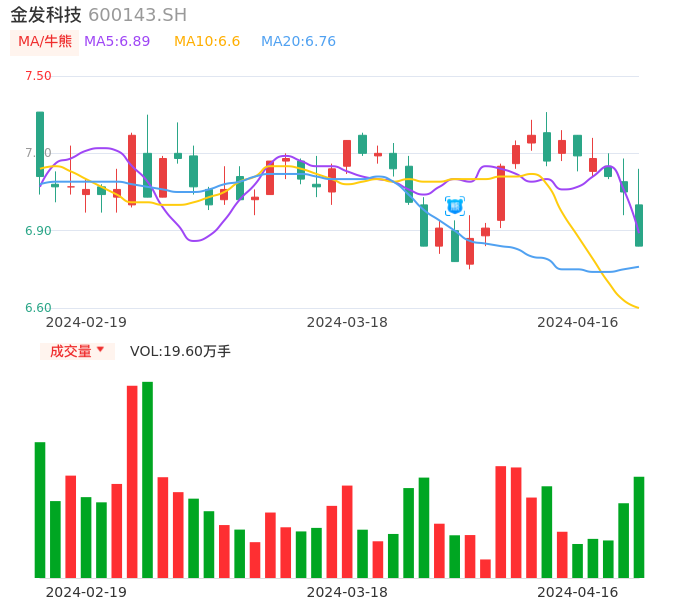Viewport: 686px width, 606px height.
Task: Click the stock code 600143.SH
Action: (137, 15)
